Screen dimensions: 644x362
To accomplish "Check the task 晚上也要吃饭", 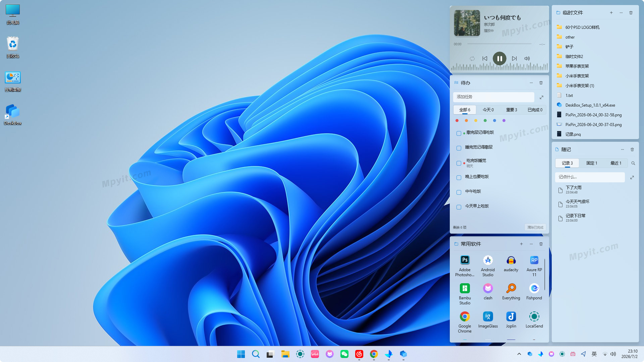I will point(459,178).
